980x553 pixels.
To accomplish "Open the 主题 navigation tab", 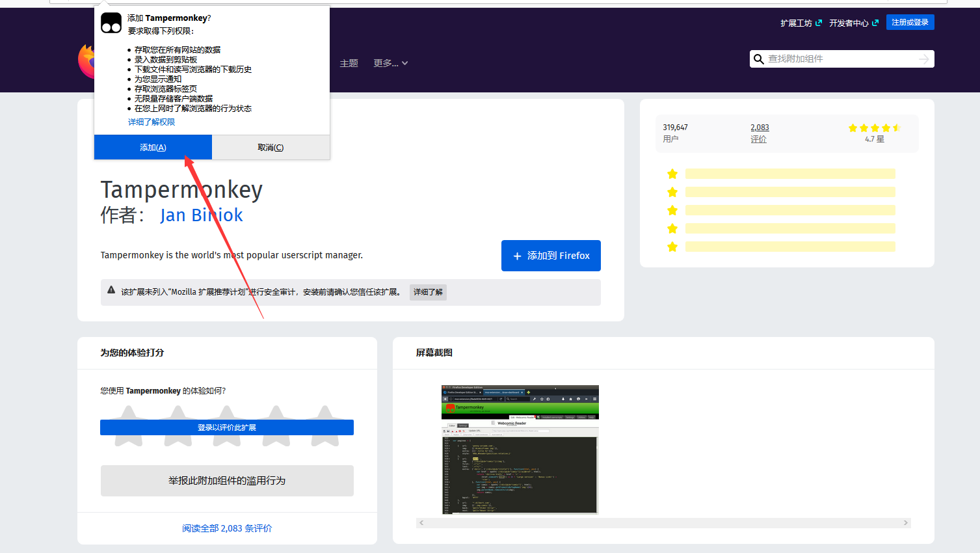I will 349,63.
